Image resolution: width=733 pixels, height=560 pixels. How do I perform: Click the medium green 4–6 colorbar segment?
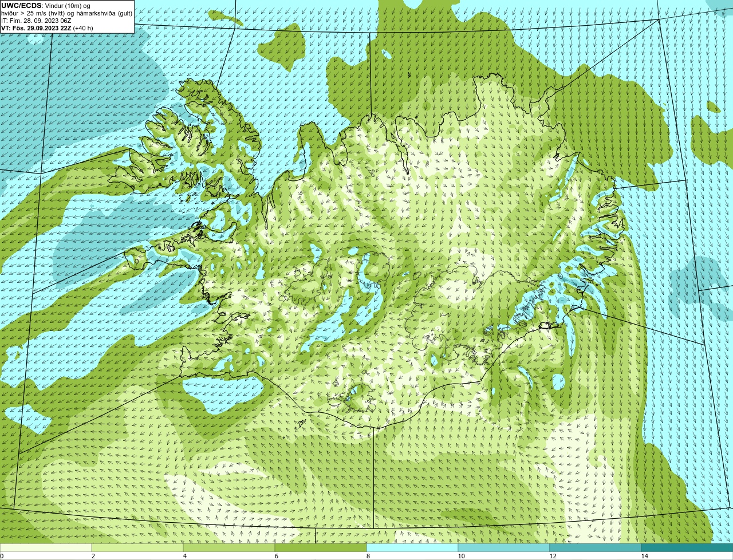pyautogui.click(x=229, y=547)
